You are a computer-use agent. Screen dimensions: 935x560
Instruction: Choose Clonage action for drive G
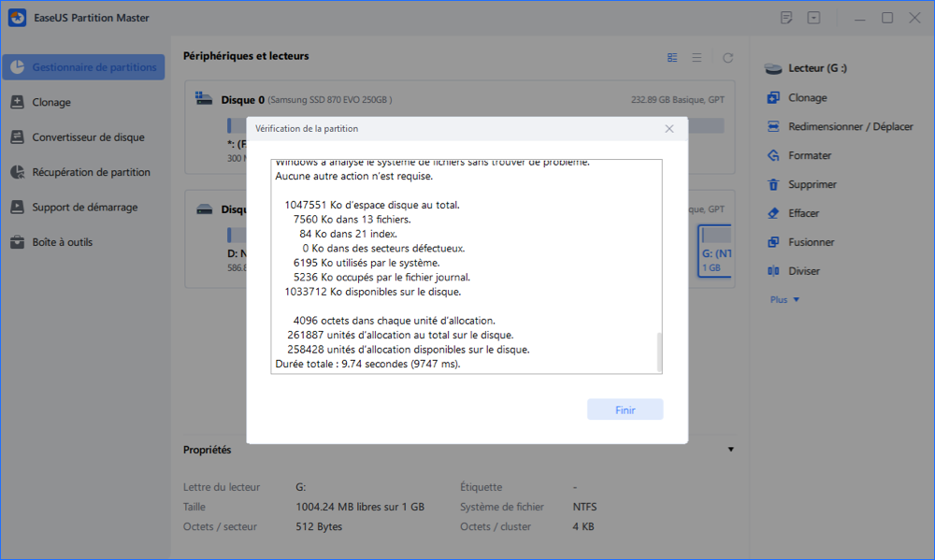[808, 97]
